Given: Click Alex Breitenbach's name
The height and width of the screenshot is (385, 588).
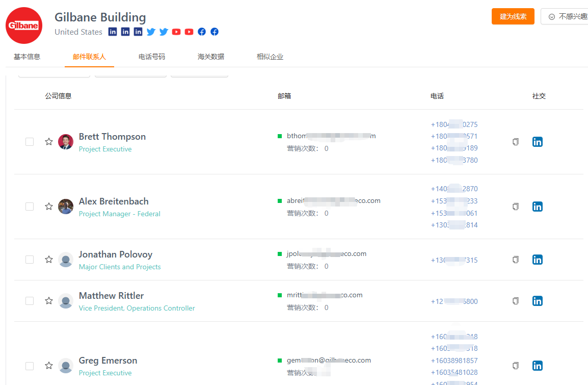Looking at the screenshot, I should [114, 201].
